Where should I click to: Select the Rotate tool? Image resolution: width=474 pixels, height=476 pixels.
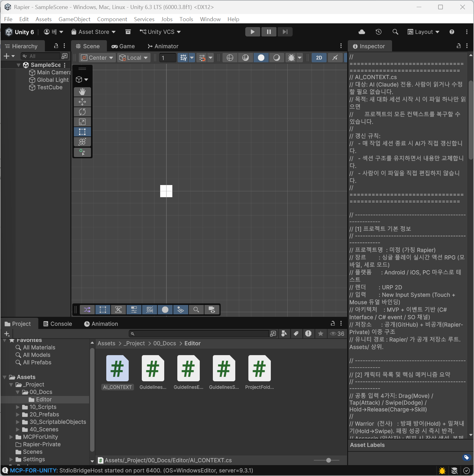click(x=82, y=112)
